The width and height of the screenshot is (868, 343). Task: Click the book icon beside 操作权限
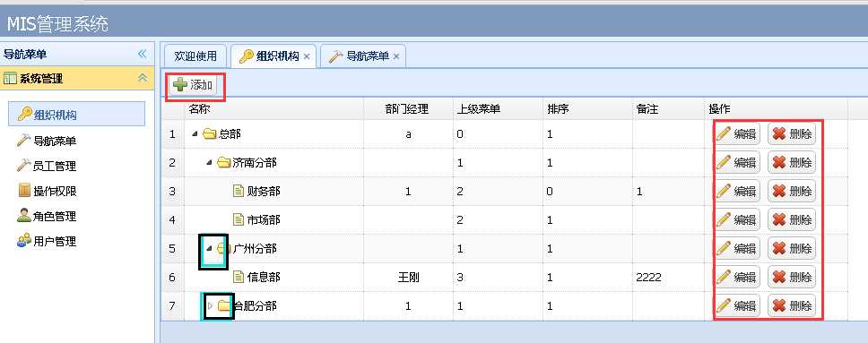pos(24,191)
